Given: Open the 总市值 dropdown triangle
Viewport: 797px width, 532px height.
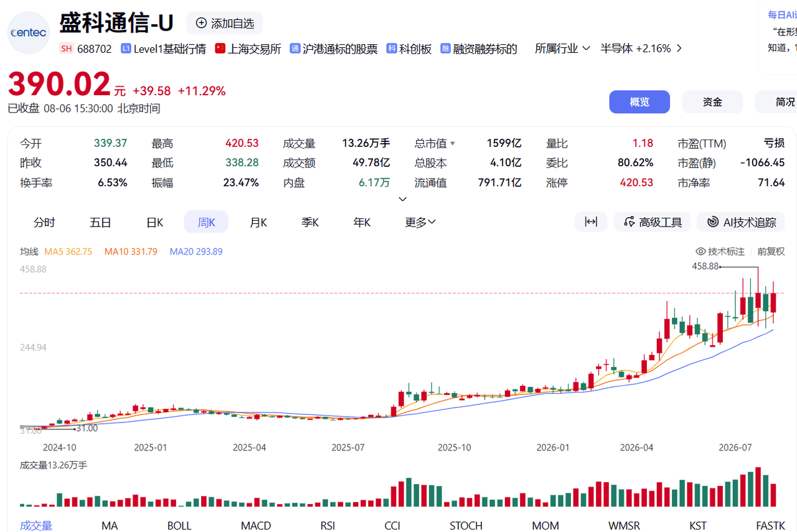Looking at the screenshot, I should (453, 144).
